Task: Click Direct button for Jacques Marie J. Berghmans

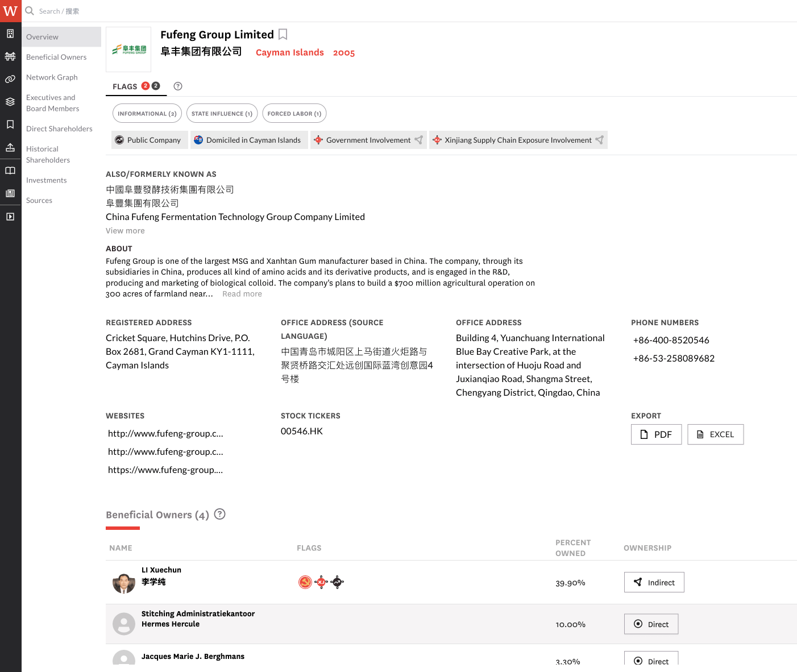Action: point(651,658)
